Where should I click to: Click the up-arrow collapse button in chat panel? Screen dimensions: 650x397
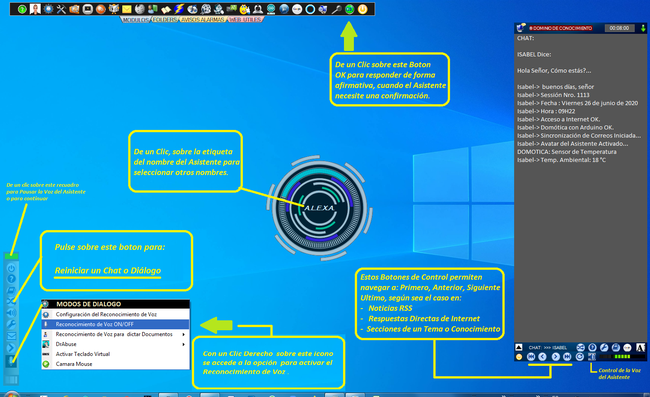[519, 347]
